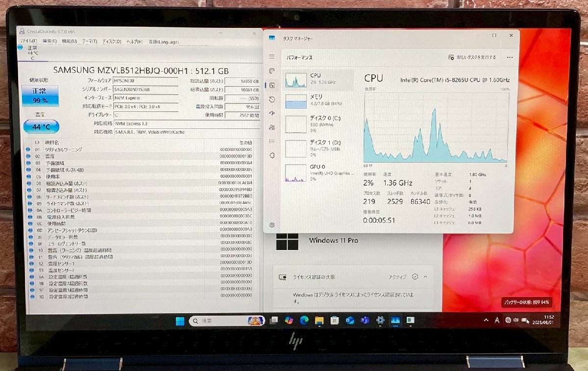Click the ライセンス認証の状態 activation row
Image resolution: width=588 pixels, height=371 pixels.
[x=353, y=277]
